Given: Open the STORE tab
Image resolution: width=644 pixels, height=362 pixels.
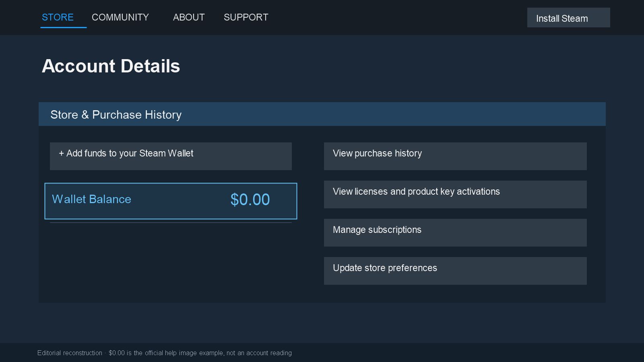Looking at the screenshot, I should [x=58, y=17].
